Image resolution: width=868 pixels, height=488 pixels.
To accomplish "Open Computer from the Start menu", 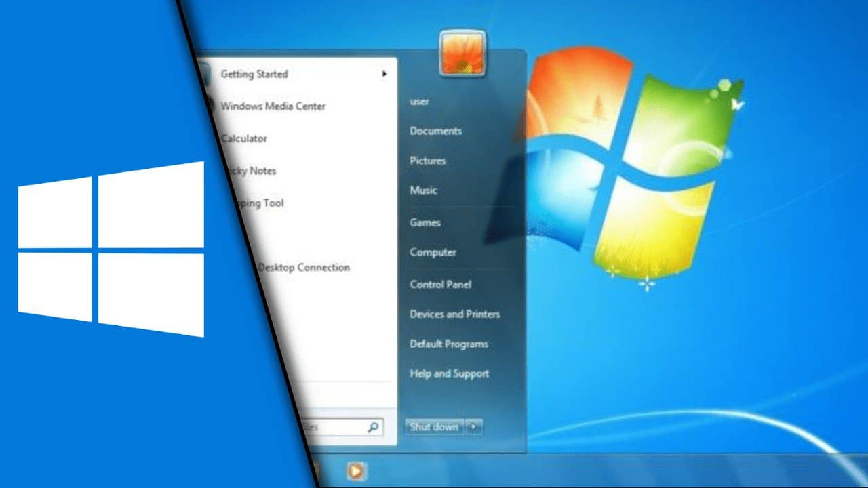I will point(433,252).
